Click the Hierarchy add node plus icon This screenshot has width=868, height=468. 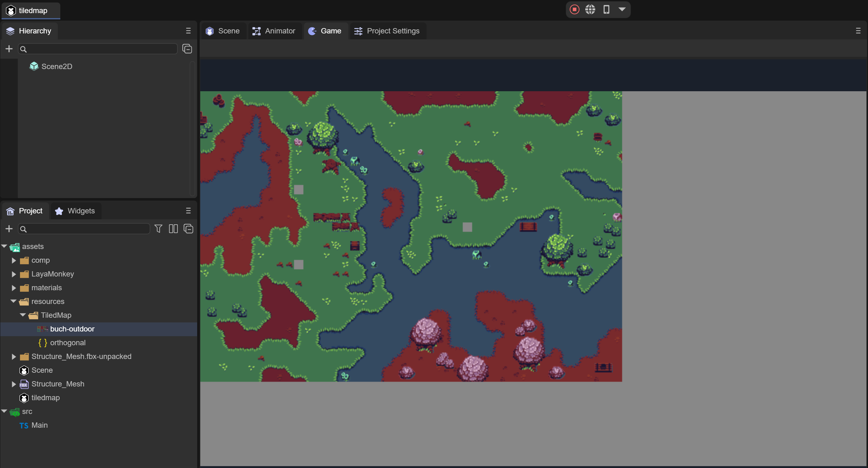tap(9, 49)
